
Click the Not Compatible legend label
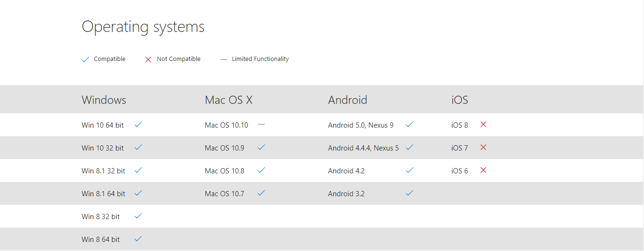click(179, 59)
